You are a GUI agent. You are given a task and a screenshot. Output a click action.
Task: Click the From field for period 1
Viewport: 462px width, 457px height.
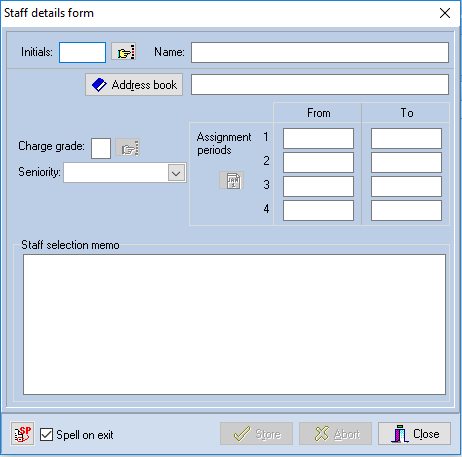(318, 138)
